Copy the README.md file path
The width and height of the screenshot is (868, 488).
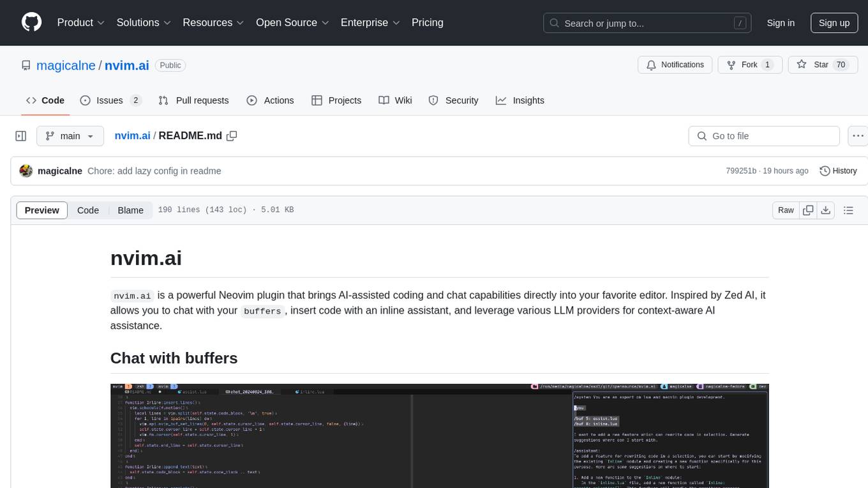tap(232, 136)
